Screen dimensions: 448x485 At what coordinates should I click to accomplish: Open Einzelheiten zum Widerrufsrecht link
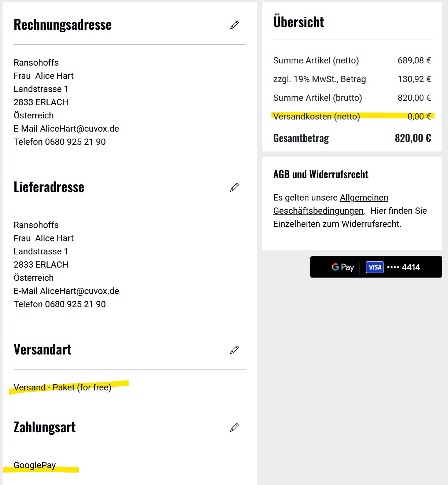tap(336, 224)
